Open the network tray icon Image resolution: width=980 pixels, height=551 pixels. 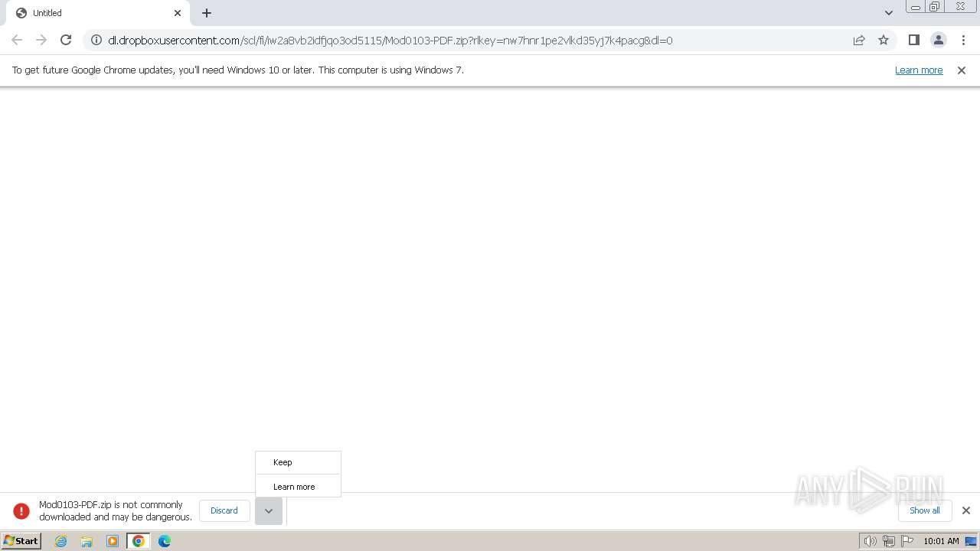click(x=888, y=541)
